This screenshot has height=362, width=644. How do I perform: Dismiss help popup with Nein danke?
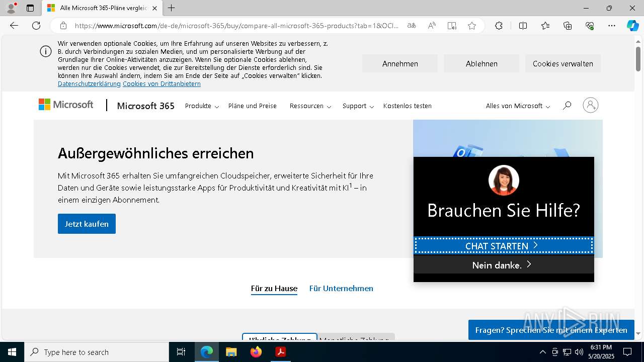pos(504,265)
